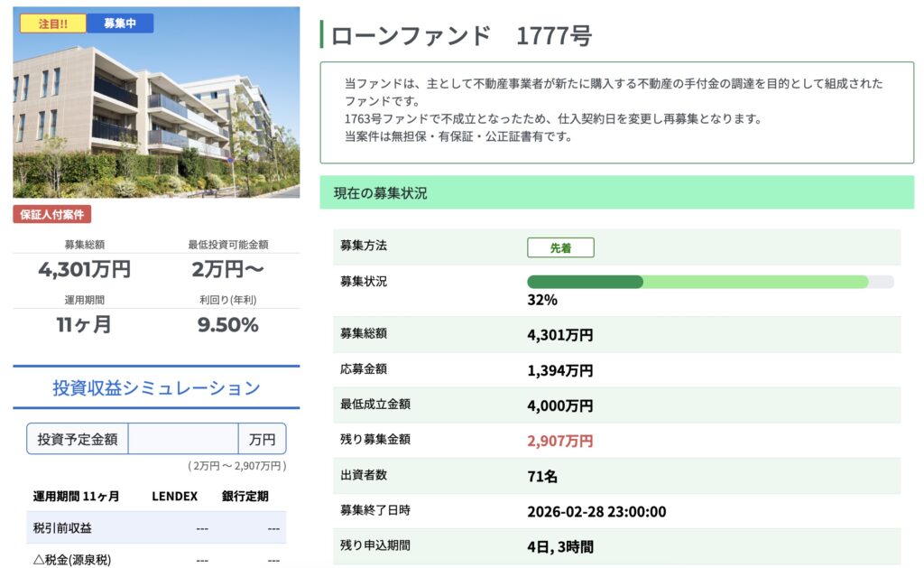
Task: Select the ローンファンド 1777号 title
Action: click(461, 36)
